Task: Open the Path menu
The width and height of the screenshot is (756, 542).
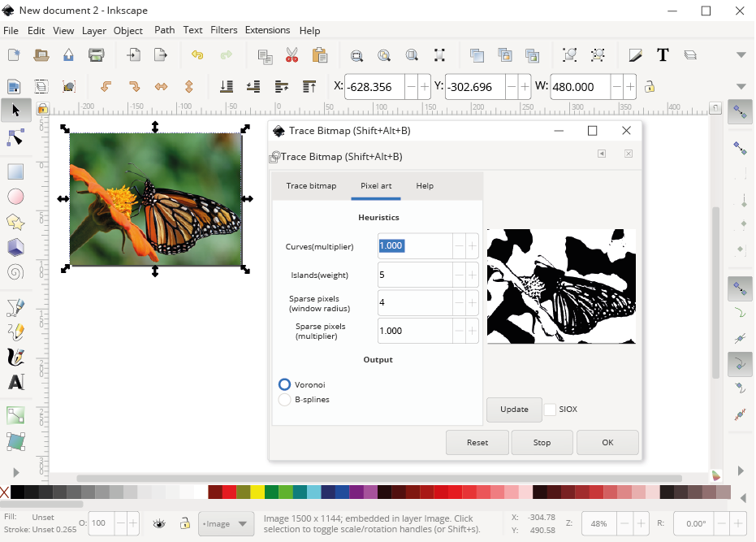Action: click(164, 30)
